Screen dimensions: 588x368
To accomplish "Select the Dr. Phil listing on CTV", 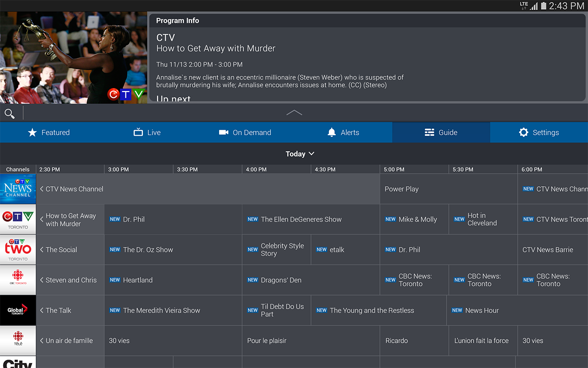I will 173,219.
